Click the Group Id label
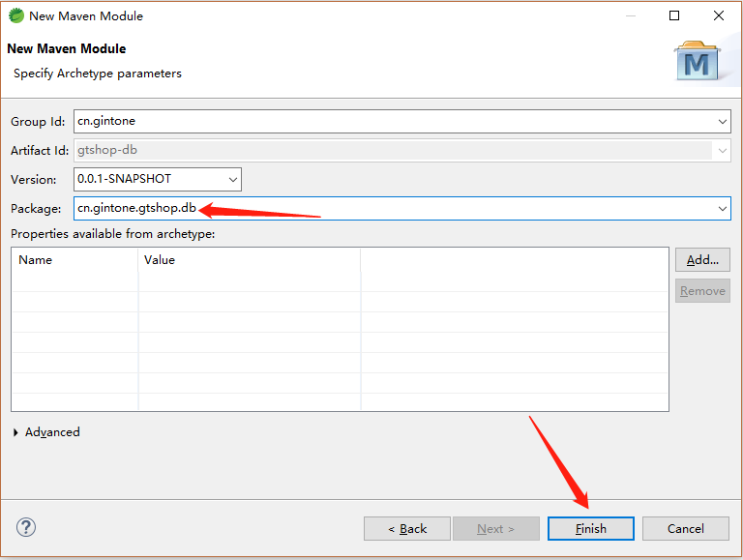 [38, 122]
